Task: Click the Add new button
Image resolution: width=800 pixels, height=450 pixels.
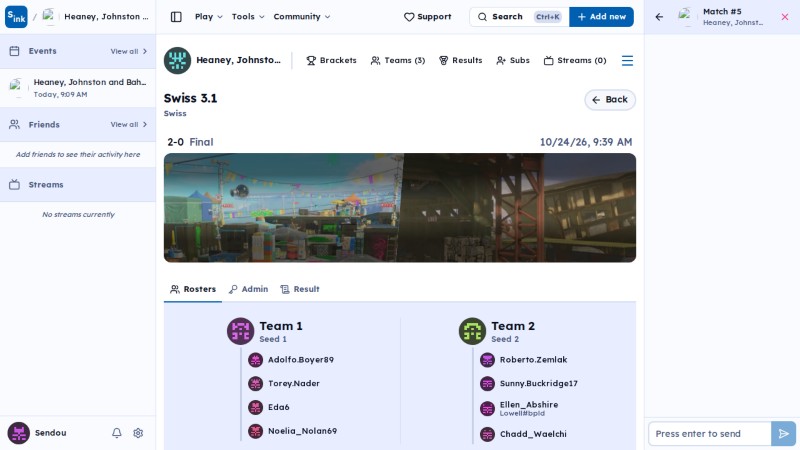Action: [x=602, y=17]
